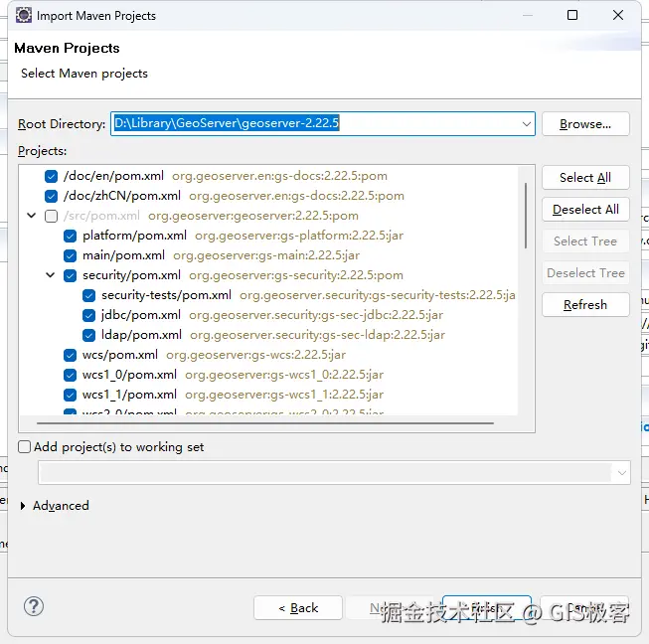Maximize the Import Maven Projects dialog
This screenshot has height=644, width=649.
pyautogui.click(x=572, y=15)
